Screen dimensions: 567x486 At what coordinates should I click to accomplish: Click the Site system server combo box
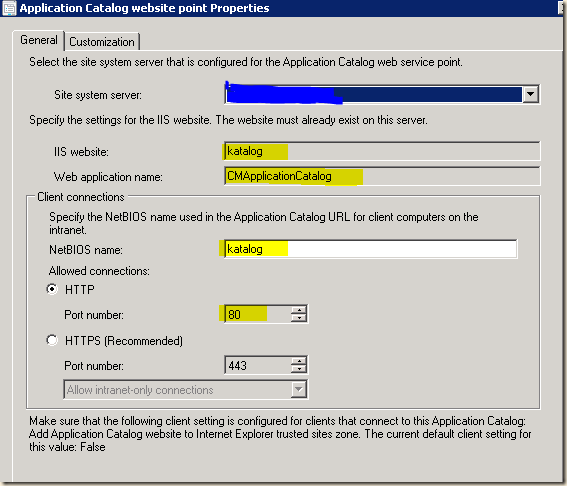click(x=382, y=94)
